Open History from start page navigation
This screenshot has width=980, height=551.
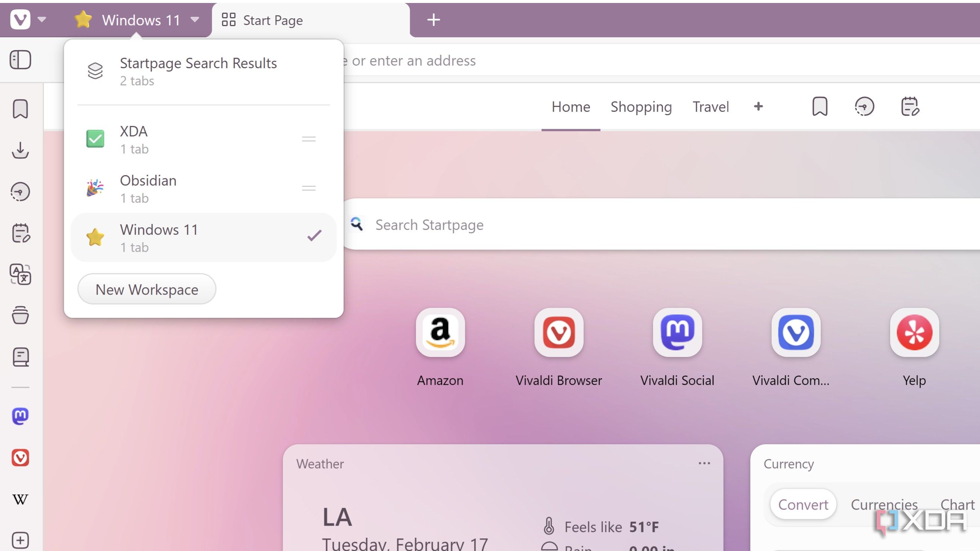864,107
